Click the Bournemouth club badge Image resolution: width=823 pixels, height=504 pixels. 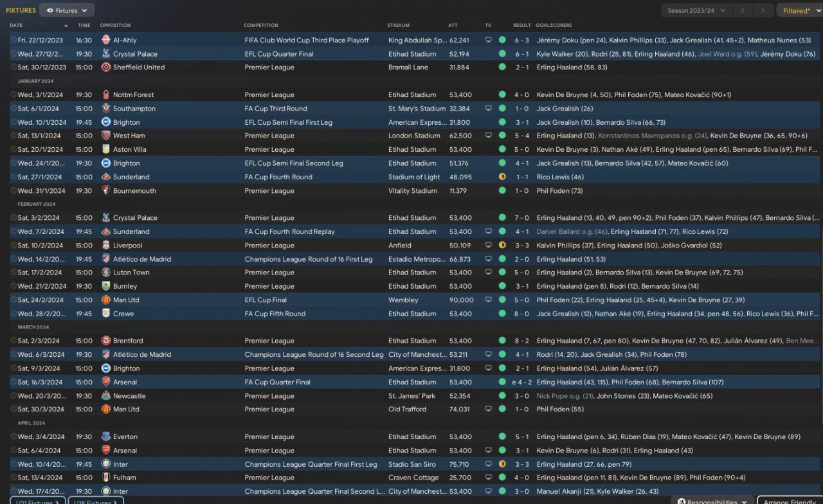tap(106, 190)
